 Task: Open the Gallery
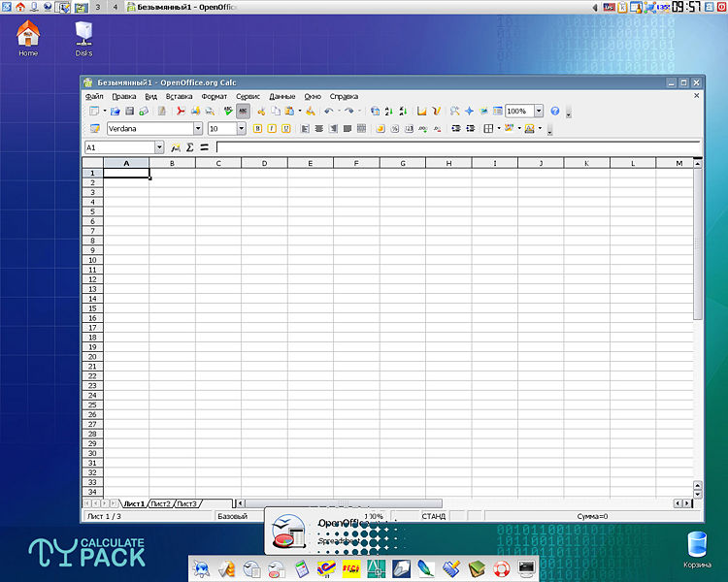tap(483, 111)
